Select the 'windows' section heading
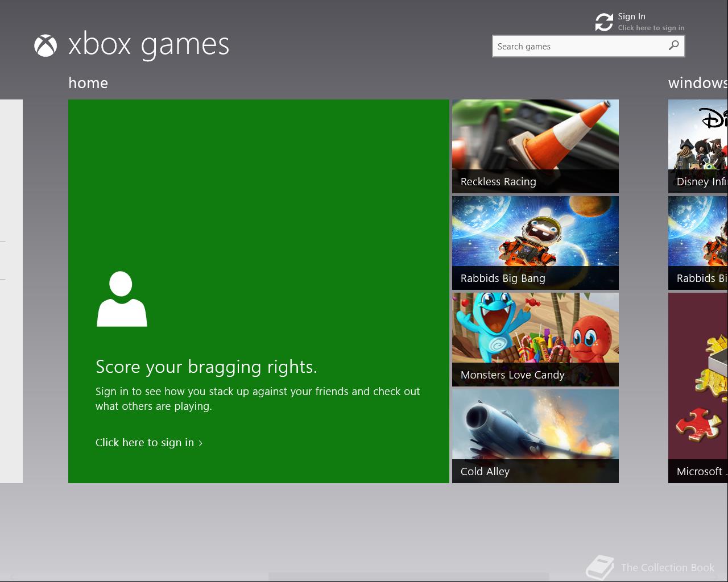728x582 pixels. [x=698, y=83]
